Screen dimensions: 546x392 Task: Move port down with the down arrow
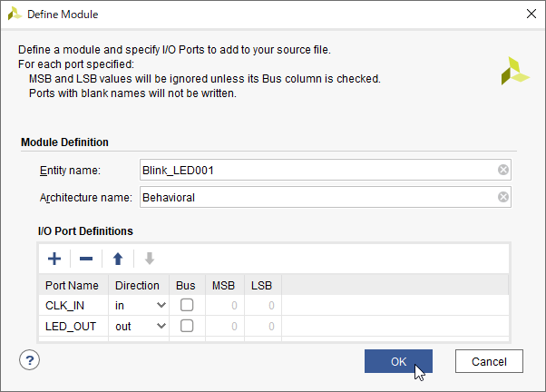pos(150,259)
